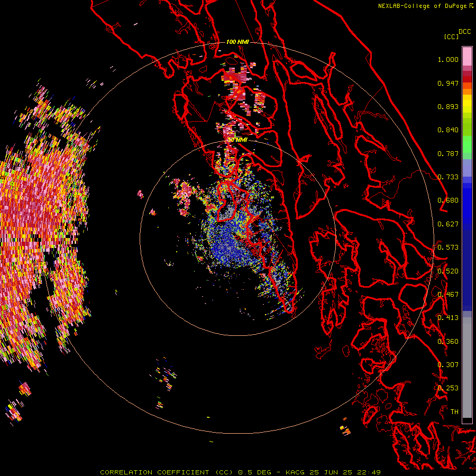This screenshot has height=476, width=476.
Task: Pick the gray lower color bar segment
Action: 467,368
